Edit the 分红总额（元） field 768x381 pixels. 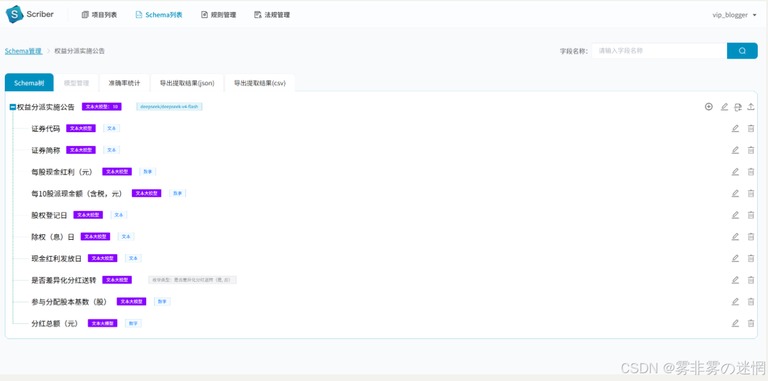[735, 323]
